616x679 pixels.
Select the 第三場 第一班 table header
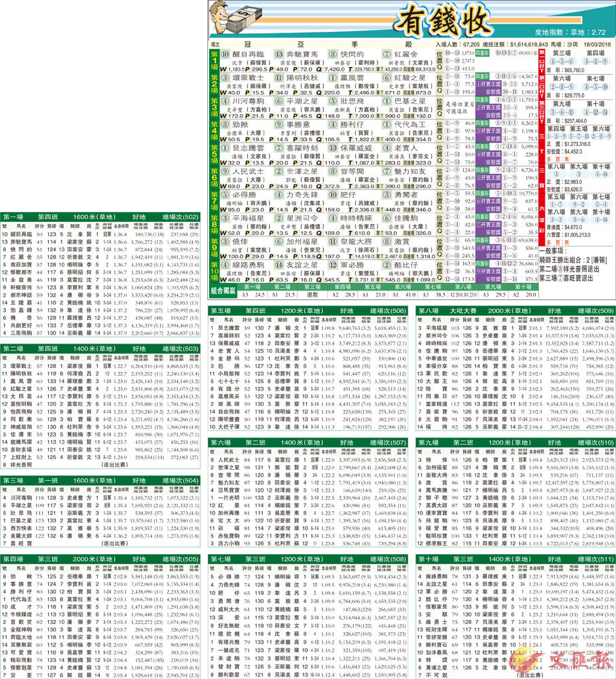101,480
